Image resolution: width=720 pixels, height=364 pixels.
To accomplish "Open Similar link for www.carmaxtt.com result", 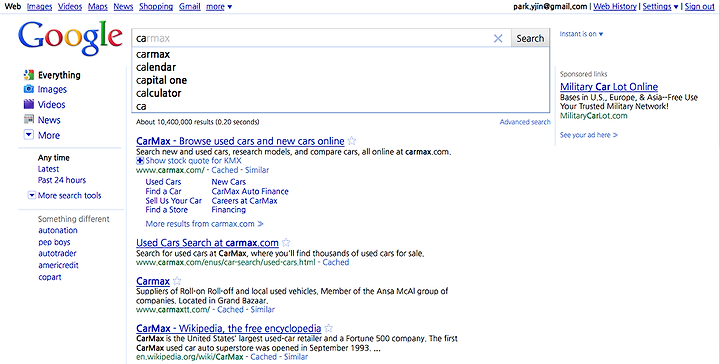I will [263, 309].
